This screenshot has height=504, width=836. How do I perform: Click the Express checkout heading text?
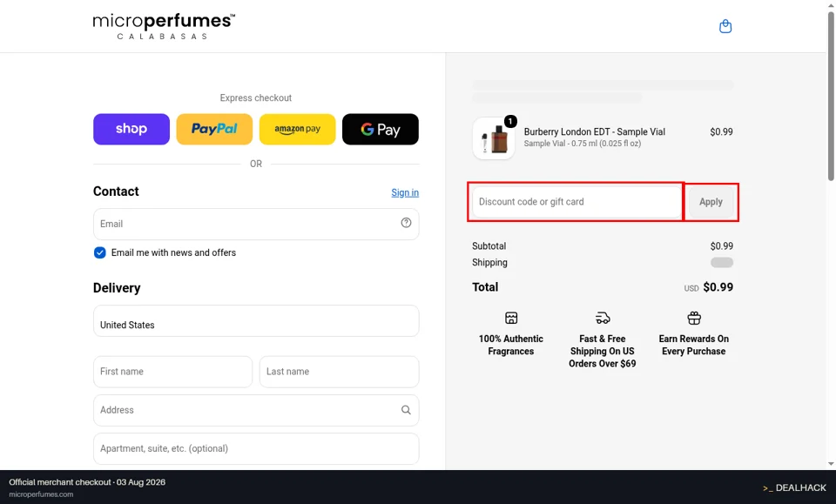point(256,98)
